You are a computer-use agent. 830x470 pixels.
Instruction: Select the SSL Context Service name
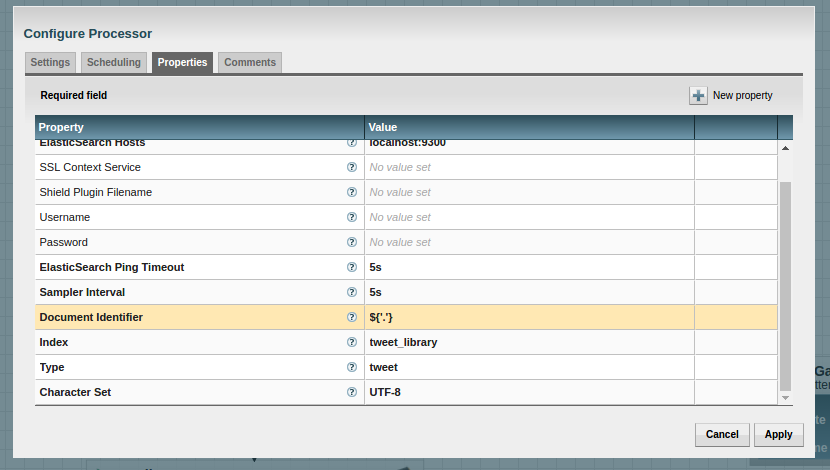tap(90, 167)
